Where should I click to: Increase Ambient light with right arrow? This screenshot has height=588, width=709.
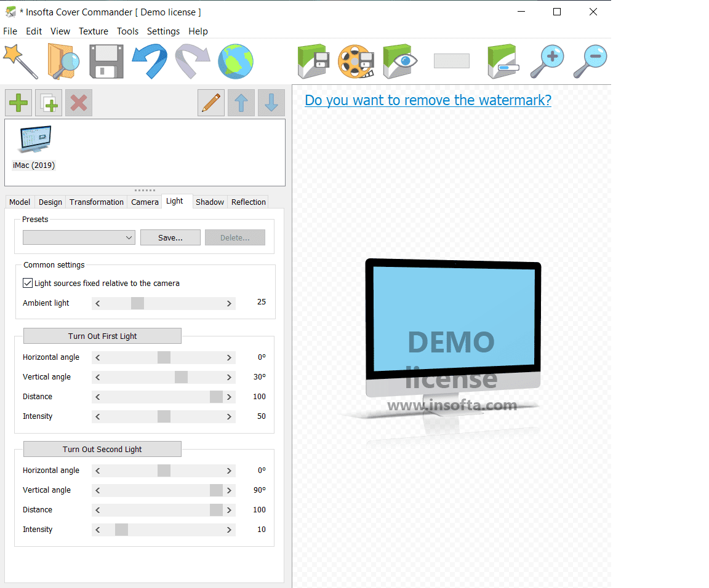click(229, 303)
